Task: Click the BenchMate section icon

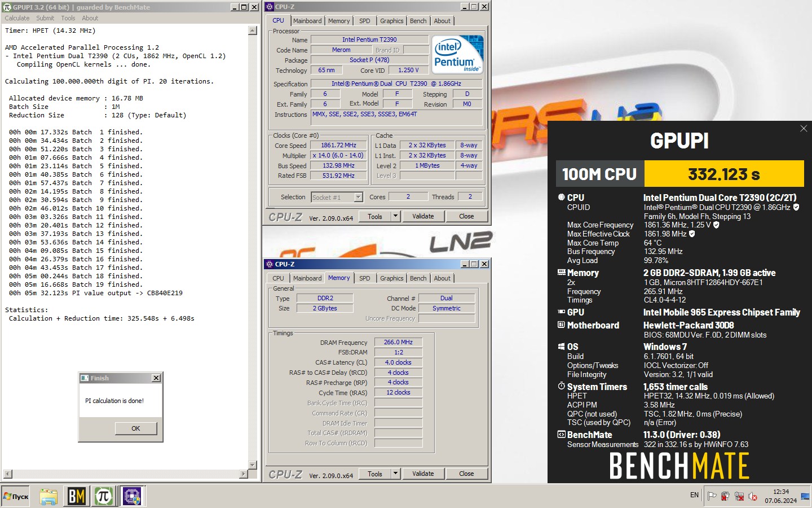Action: pos(561,435)
